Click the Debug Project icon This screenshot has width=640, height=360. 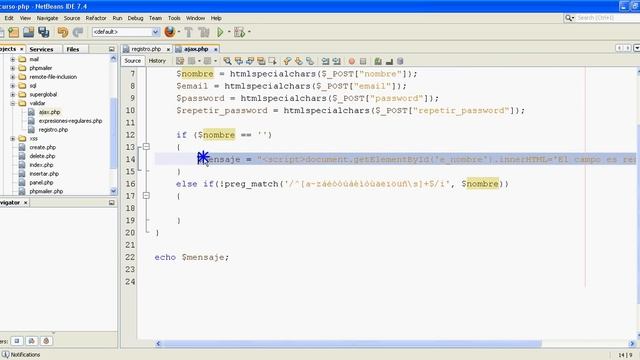point(240,32)
